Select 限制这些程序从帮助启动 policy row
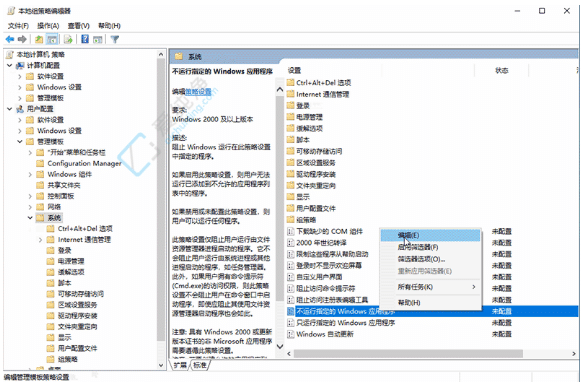581x384 pixels. (x=432, y=254)
